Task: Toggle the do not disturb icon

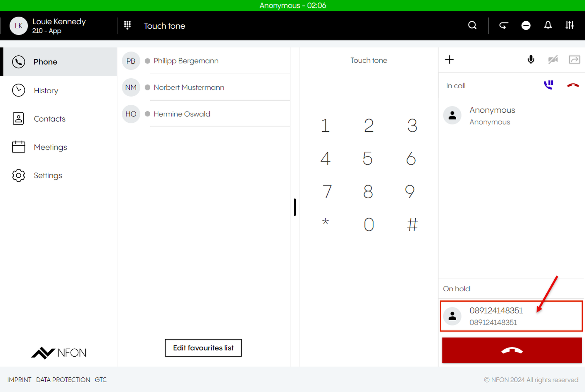Action: (526, 25)
